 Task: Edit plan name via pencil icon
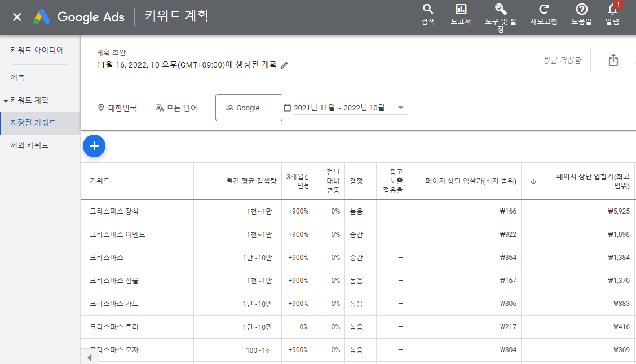[284, 65]
